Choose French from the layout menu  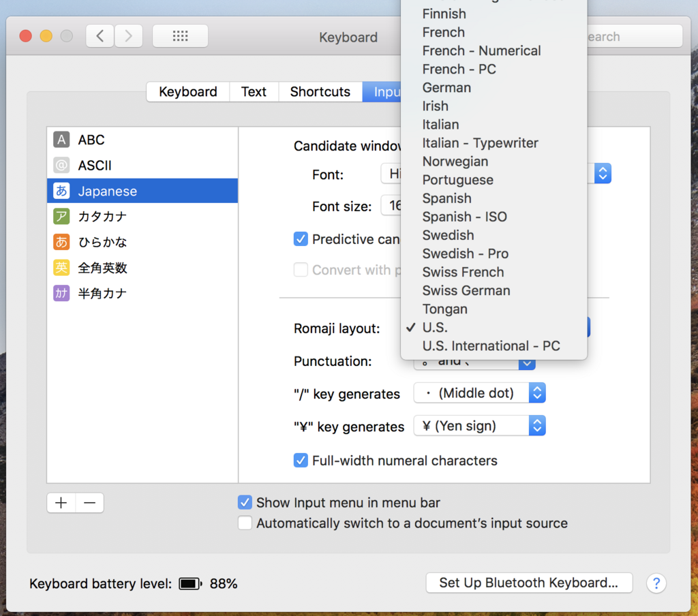[494, 32]
